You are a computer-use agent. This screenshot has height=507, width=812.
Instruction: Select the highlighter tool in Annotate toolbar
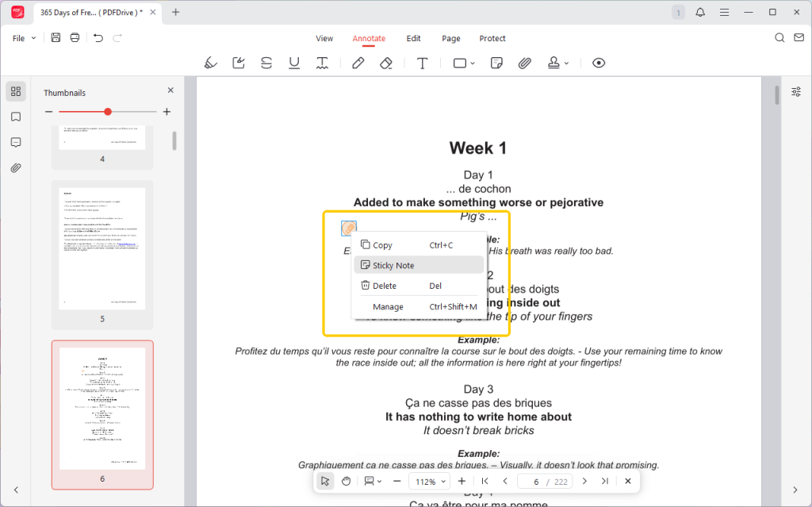[x=210, y=63]
